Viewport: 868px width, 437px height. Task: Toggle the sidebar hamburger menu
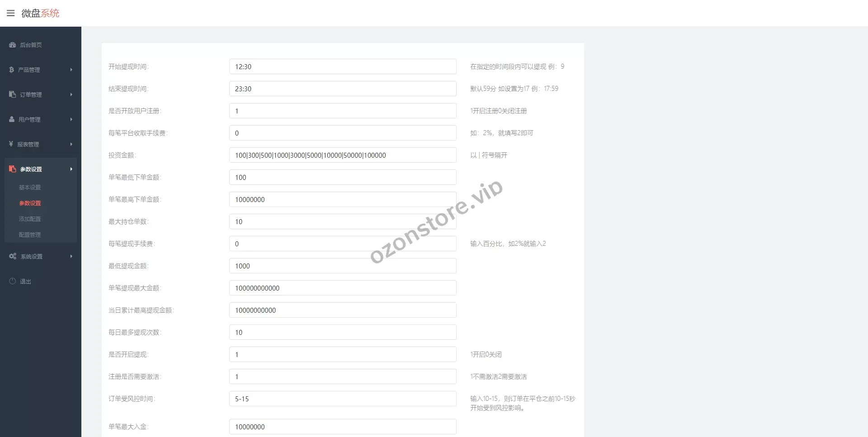tap(11, 13)
